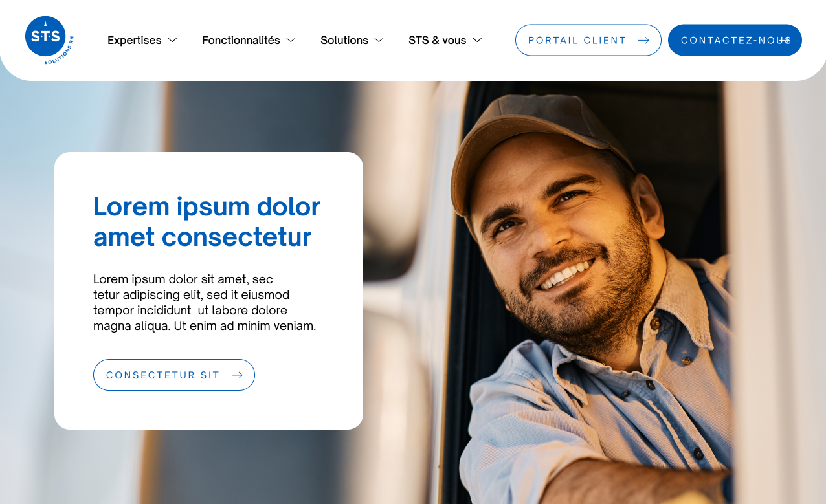Image resolution: width=826 pixels, height=504 pixels.
Task: Expand the chevron next to Fonctionnalités
Action: 291,40
